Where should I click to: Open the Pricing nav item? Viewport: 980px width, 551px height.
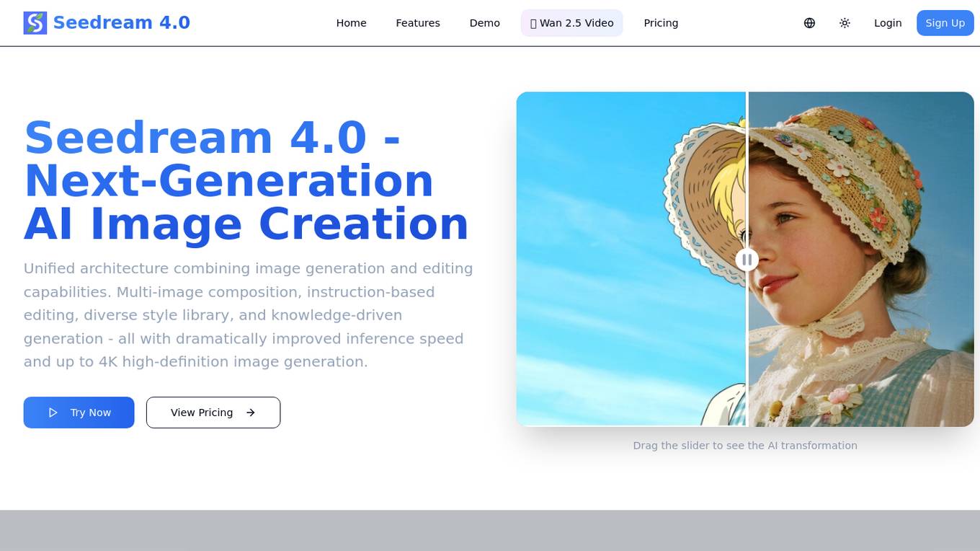pos(661,23)
